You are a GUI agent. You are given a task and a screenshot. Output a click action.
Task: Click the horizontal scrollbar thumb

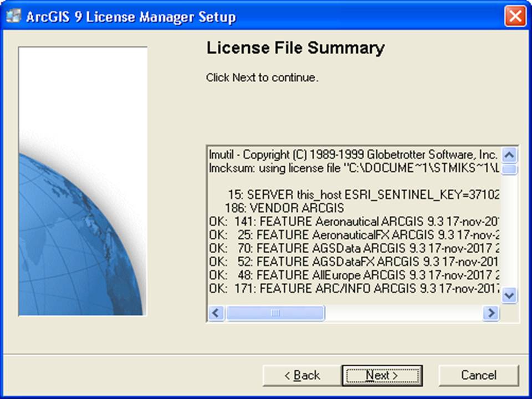(x=275, y=313)
